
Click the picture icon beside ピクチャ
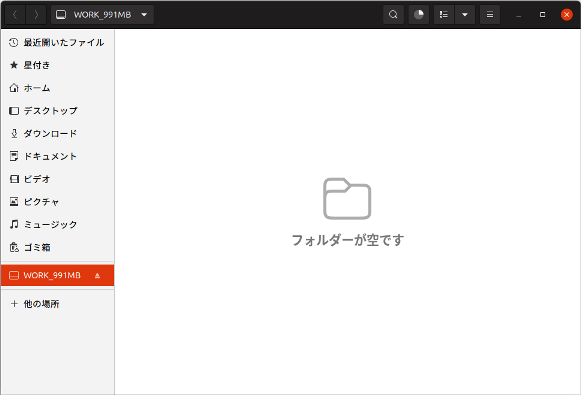pyautogui.click(x=14, y=202)
